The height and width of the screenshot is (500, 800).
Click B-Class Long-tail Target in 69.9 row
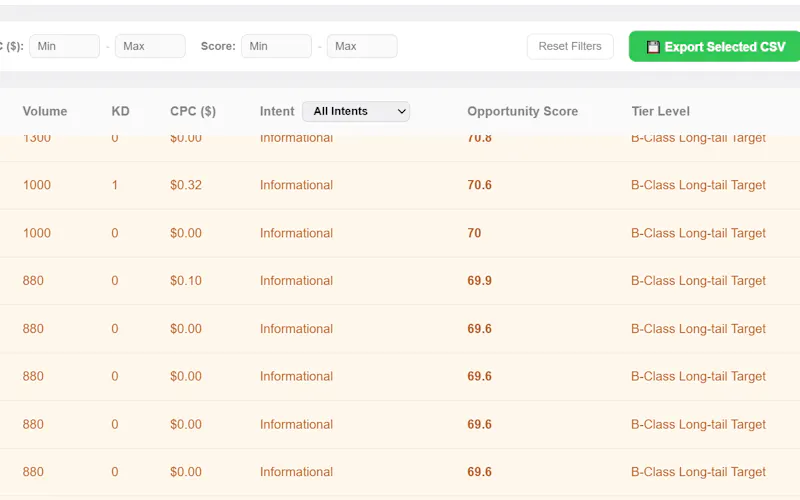point(698,281)
